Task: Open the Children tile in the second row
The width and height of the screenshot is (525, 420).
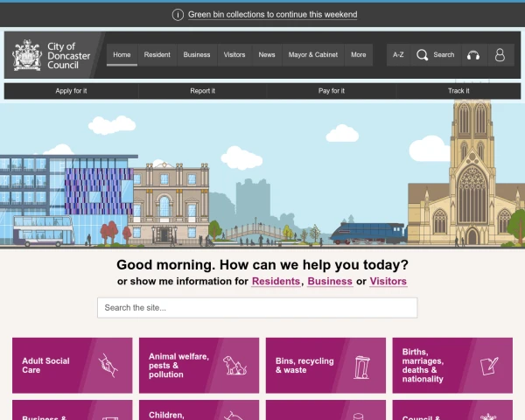Action: click(199, 410)
